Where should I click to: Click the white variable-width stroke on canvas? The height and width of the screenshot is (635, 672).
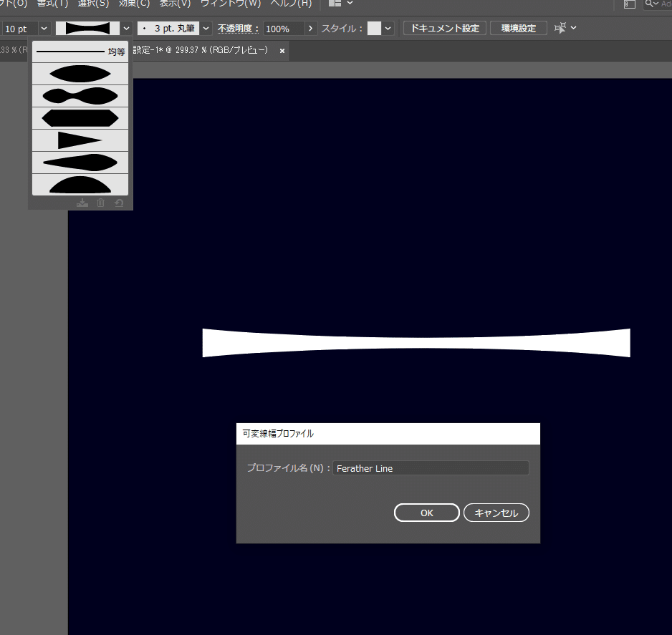click(x=416, y=342)
